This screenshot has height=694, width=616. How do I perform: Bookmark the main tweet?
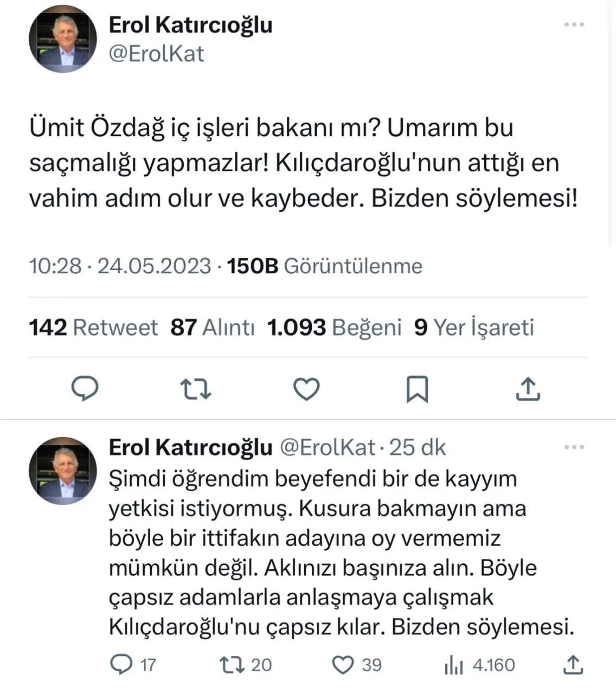417,389
